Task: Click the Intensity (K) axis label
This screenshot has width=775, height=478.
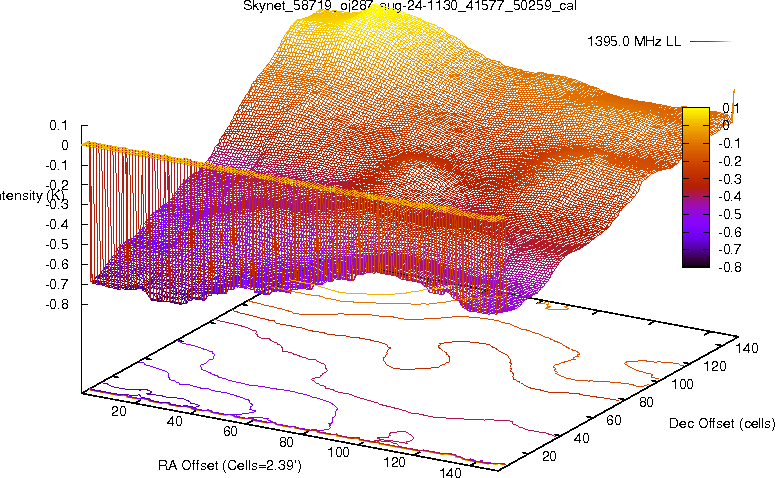Action: [x=31, y=195]
